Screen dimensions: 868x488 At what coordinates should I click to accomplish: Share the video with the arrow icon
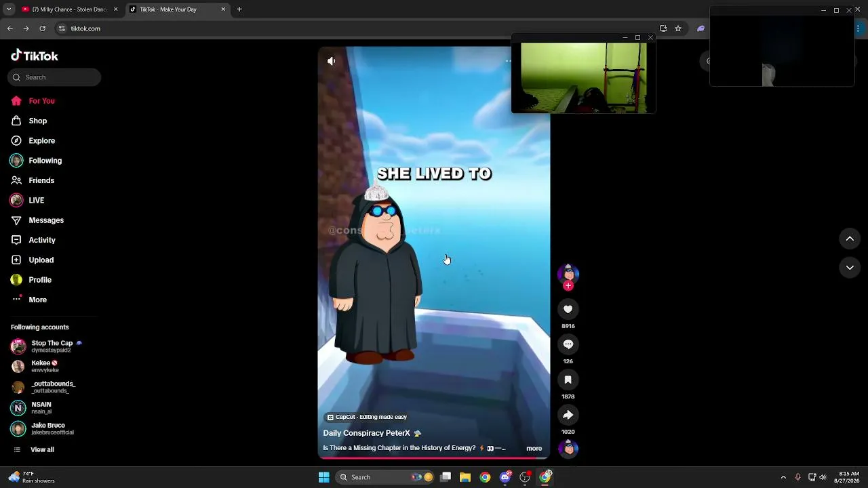tap(568, 415)
